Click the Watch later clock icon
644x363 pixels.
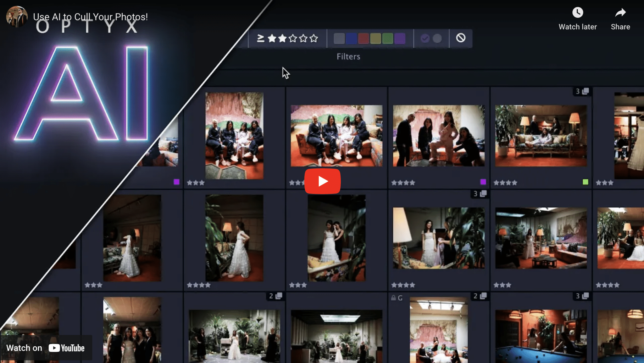[x=577, y=13]
